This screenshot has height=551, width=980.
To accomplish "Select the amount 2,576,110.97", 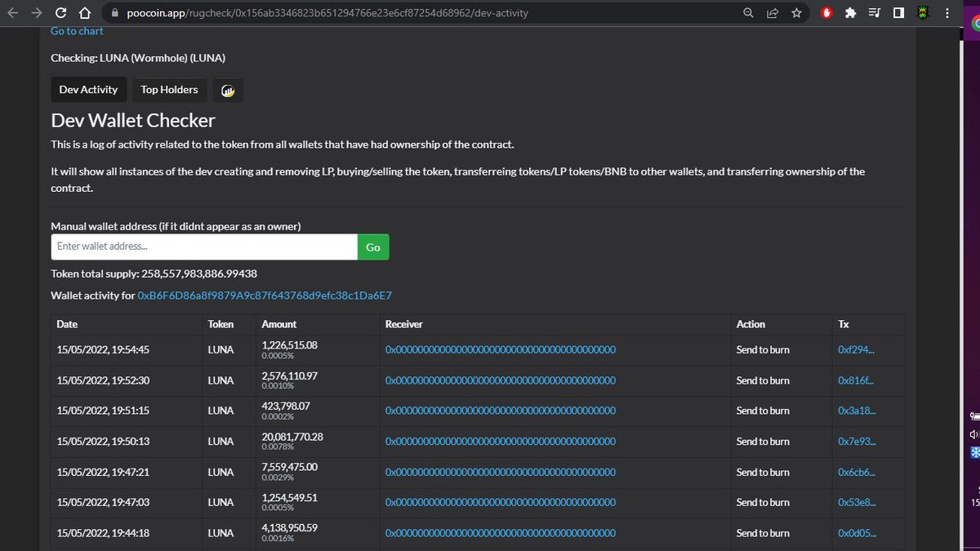I will (x=290, y=375).
